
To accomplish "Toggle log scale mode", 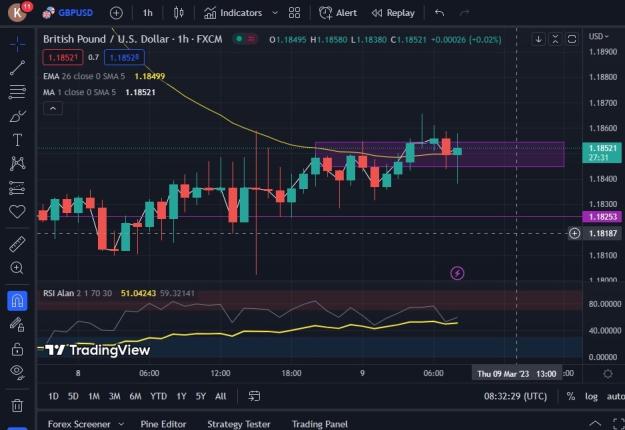I will coord(591,396).
